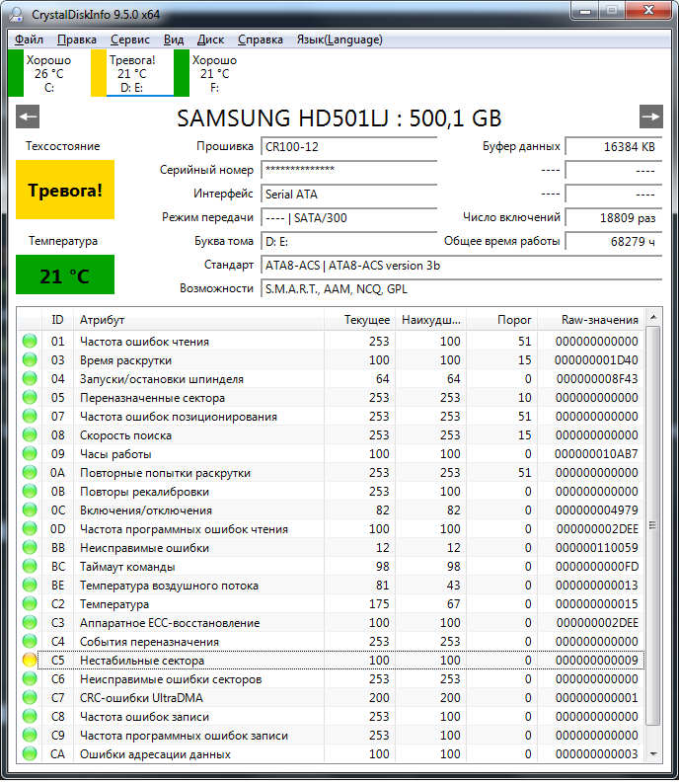Select row Повторы рекалибровки
Screen dimensions: 679x784
pos(331,491)
